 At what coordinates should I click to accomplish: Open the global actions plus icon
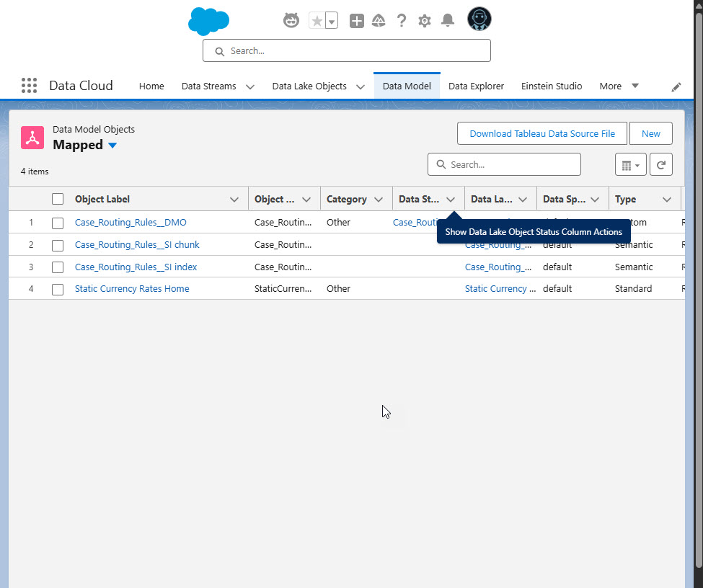point(356,21)
